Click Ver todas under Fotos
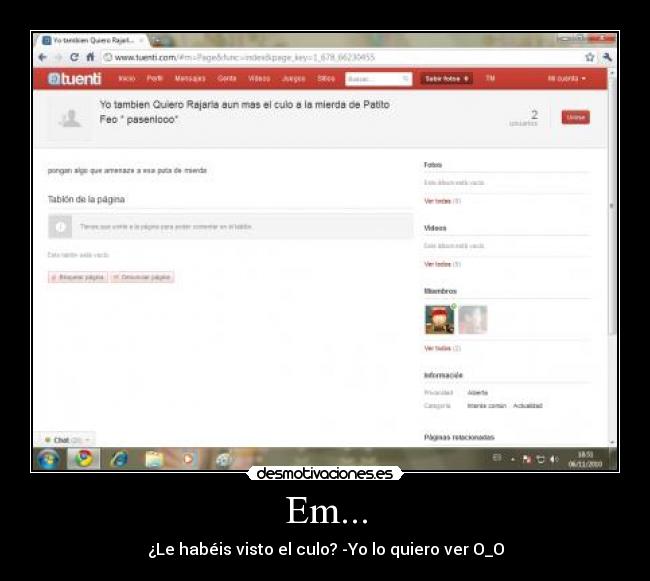The width and height of the screenshot is (650, 581). [x=437, y=201]
